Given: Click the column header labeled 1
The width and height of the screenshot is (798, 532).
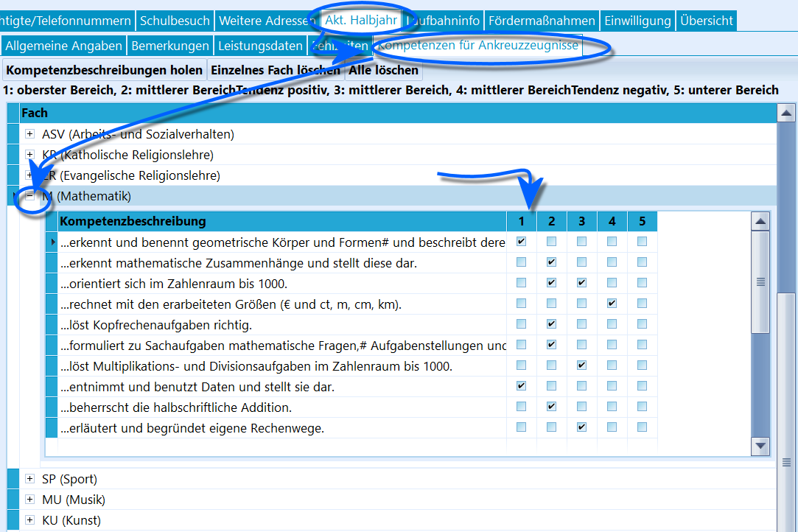Looking at the screenshot, I should (521, 222).
